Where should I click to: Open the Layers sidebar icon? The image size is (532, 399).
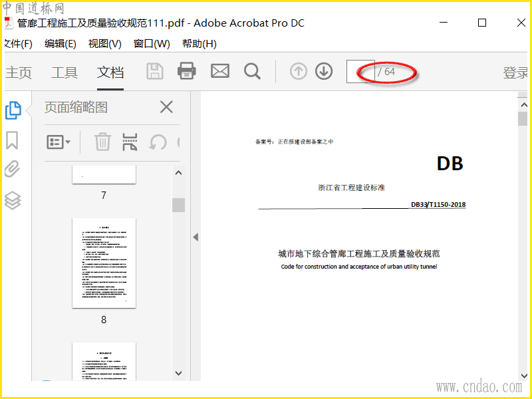13,201
